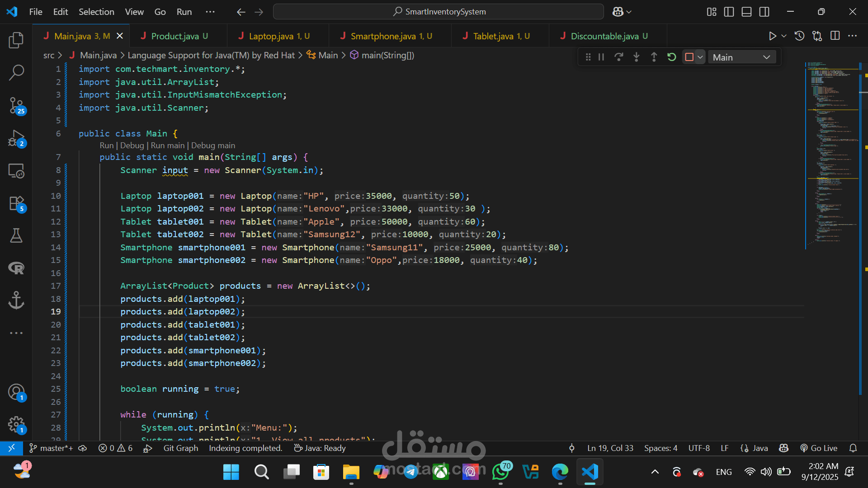Open the Testing flask icon view
Viewport: 868px width, 488px height.
(16, 235)
